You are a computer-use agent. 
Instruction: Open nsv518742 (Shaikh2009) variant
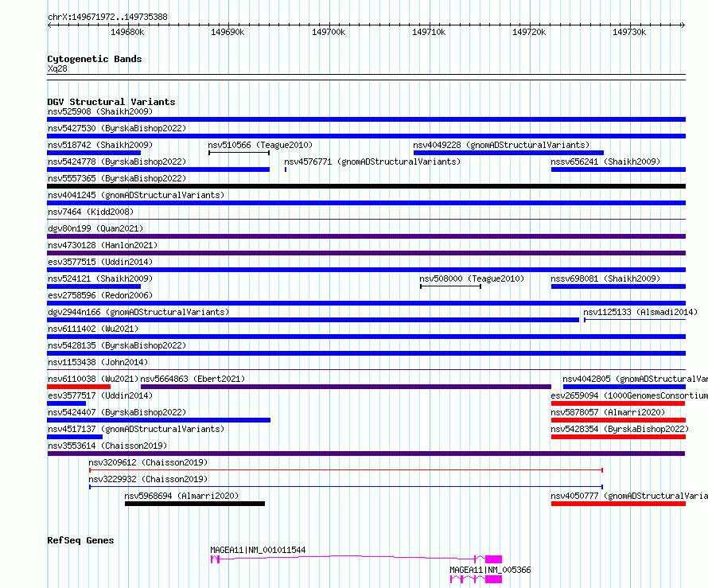pyautogui.click(x=100, y=145)
